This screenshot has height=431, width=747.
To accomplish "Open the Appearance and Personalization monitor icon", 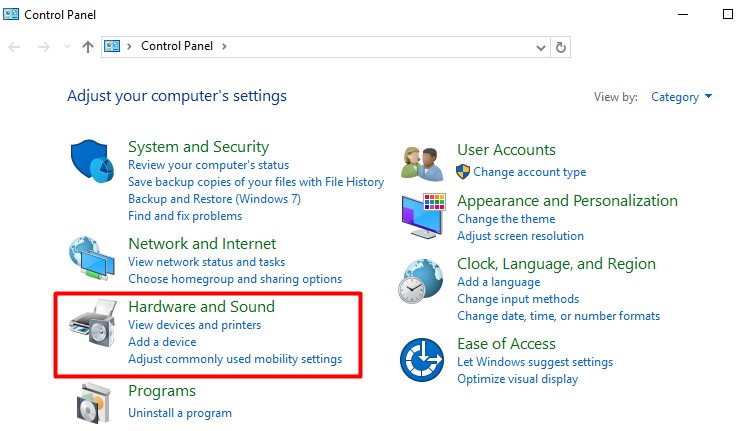I will pyautogui.click(x=422, y=217).
